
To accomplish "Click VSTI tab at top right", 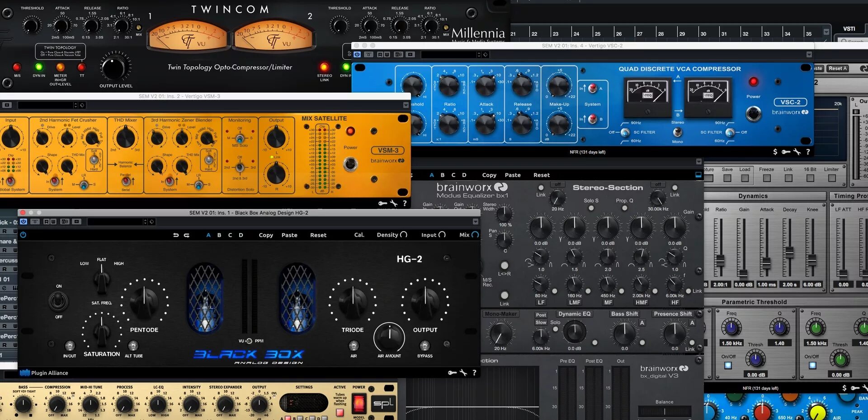I will pos(849,28).
